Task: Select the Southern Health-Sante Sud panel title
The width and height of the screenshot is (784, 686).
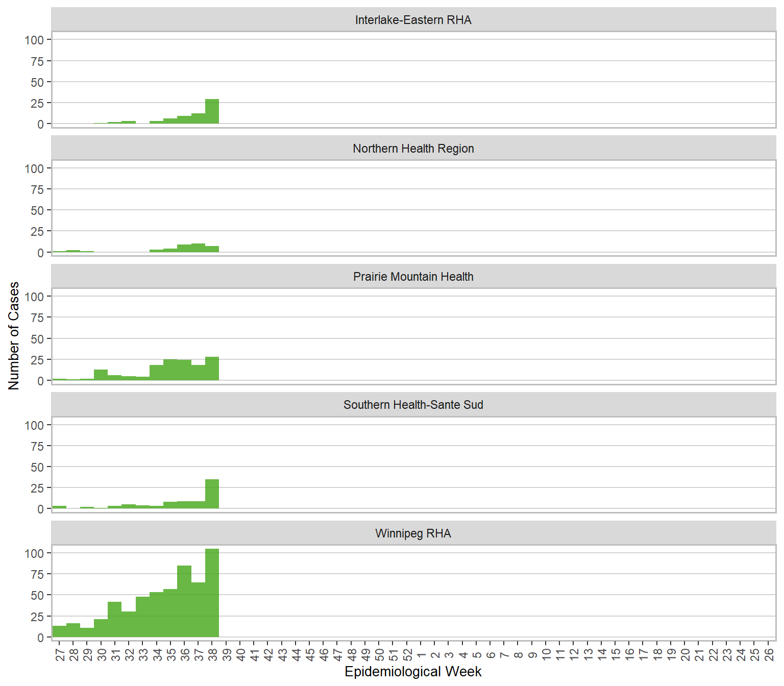Action: tap(413, 405)
